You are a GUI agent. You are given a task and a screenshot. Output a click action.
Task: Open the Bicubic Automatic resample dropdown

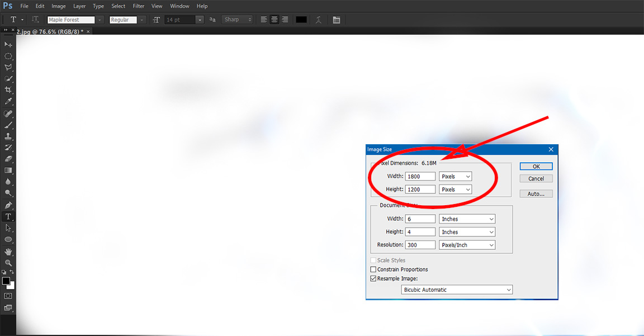pos(457,289)
